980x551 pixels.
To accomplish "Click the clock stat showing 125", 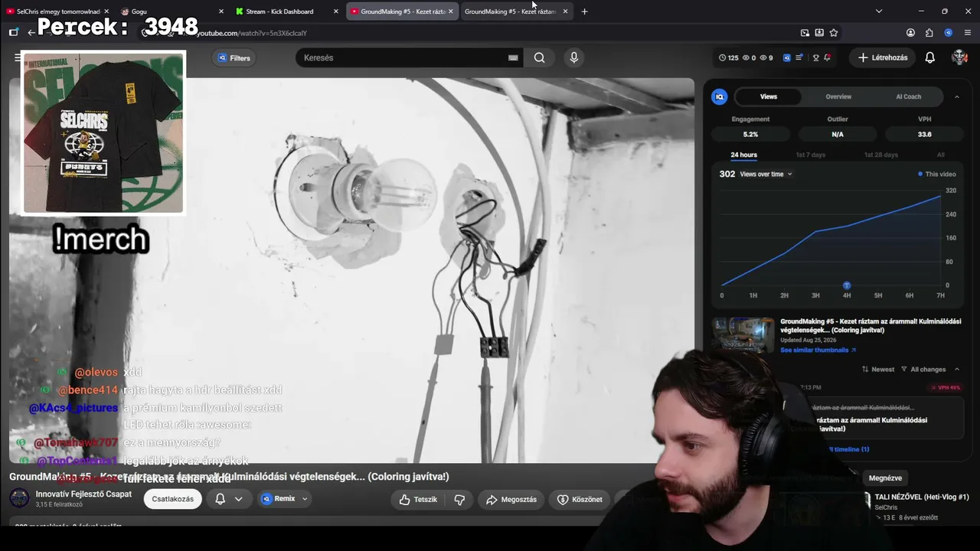I will [x=729, y=58].
